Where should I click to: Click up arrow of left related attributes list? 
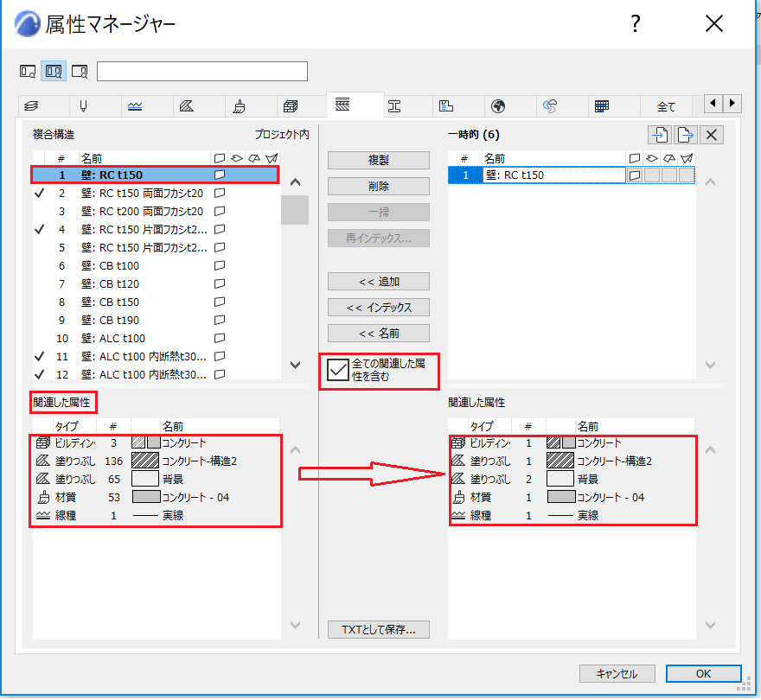click(295, 450)
